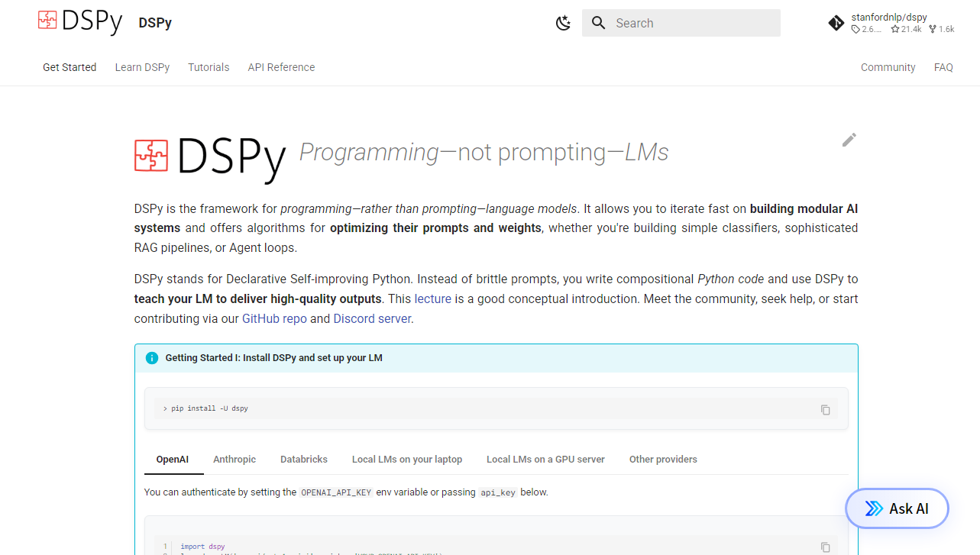Viewport: 980px width, 555px height.
Task: Copy the pip install command
Action: pos(826,409)
